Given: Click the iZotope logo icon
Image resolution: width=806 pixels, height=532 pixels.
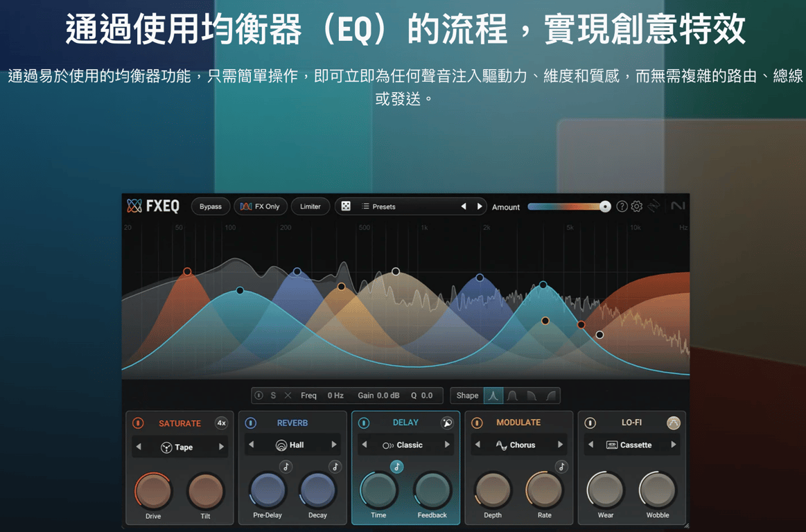Looking at the screenshot, I should 654,206.
